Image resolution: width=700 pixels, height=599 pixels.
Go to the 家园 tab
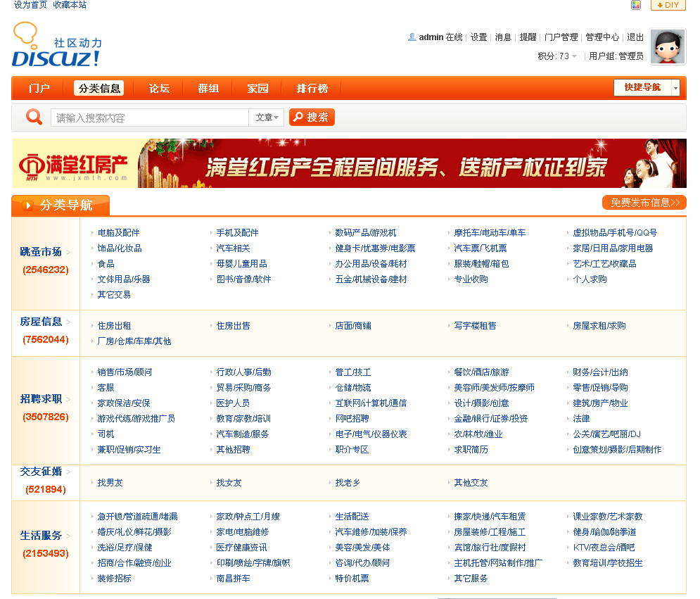pos(258,89)
